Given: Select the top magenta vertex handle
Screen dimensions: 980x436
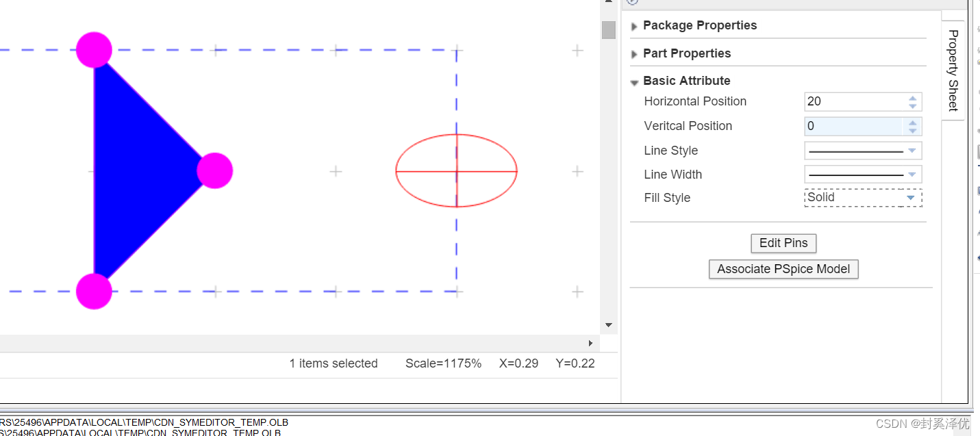Looking at the screenshot, I should pos(94,49).
